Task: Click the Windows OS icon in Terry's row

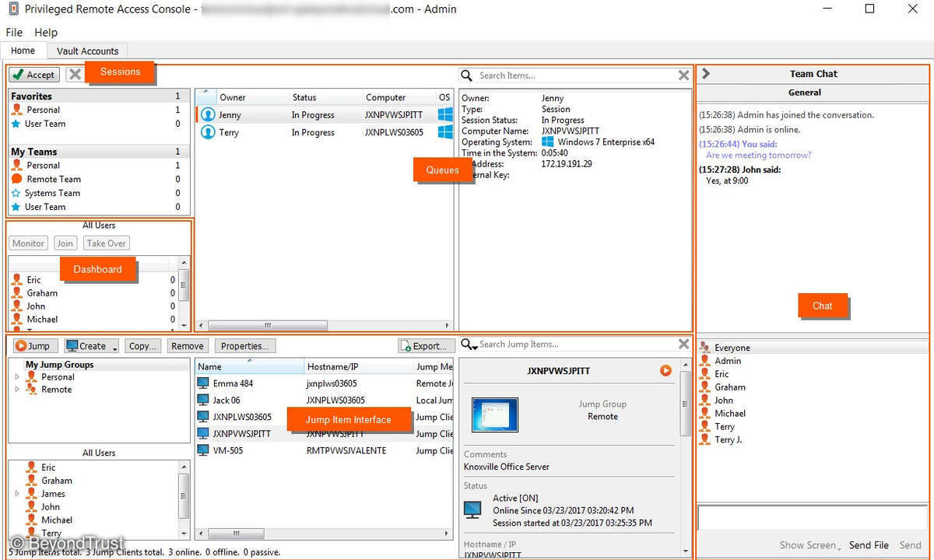Action: click(x=445, y=132)
